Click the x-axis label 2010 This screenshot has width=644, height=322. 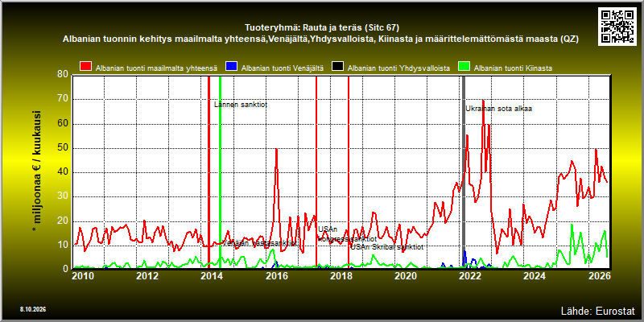tap(83, 275)
